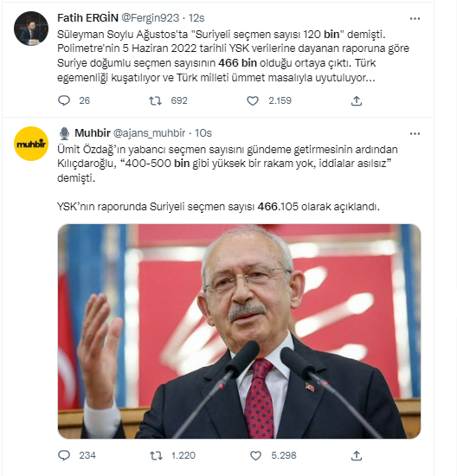The width and height of the screenshot is (457, 476).
Task: Like Fatih ERGİN's tweet
Action: click(x=253, y=100)
